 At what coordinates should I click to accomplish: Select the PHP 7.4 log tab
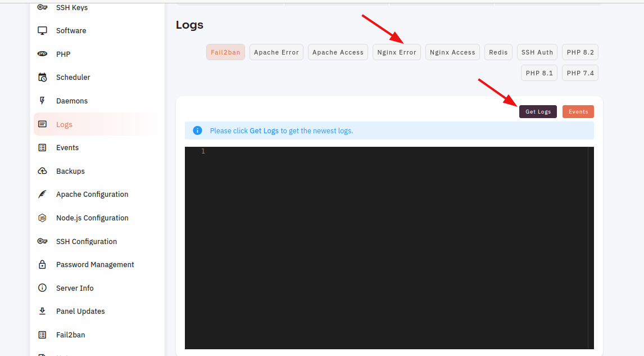click(580, 73)
